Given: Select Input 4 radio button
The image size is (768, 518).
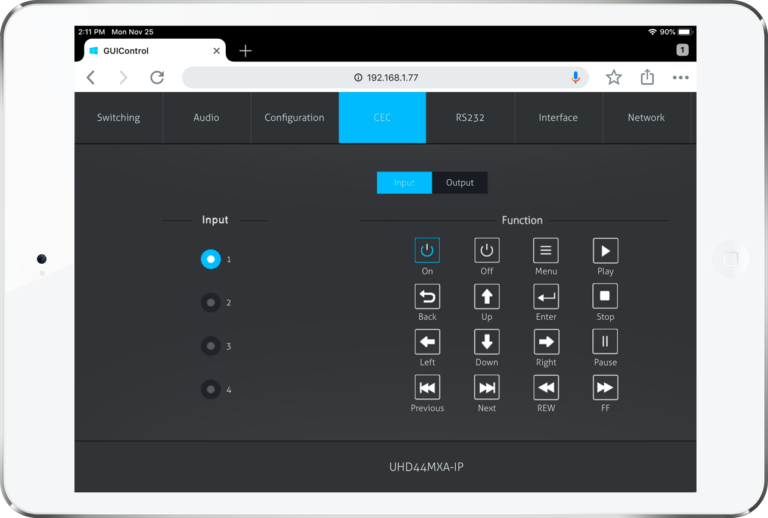Looking at the screenshot, I should (x=211, y=390).
